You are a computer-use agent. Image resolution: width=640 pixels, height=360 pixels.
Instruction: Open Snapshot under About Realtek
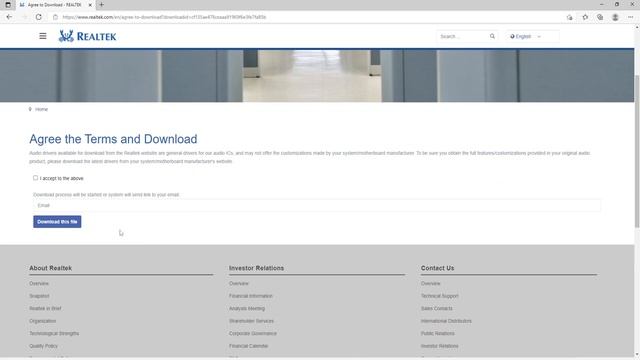tap(39, 296)
